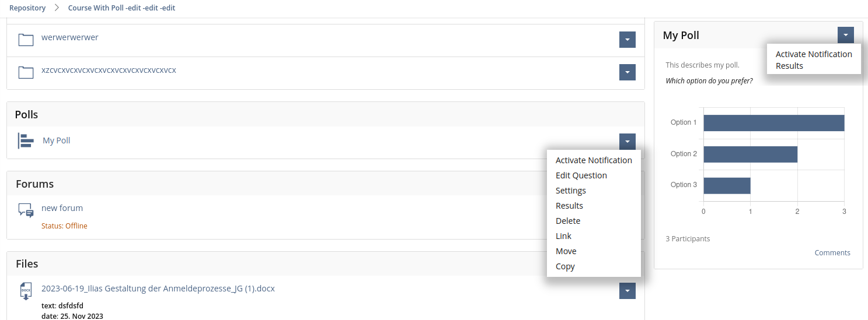Image resolution: width=868 pixels, height=320 pixels.
Task: Go to Repository in the breadcrumb
Action: pyautogui.click(x=27, y=8)
